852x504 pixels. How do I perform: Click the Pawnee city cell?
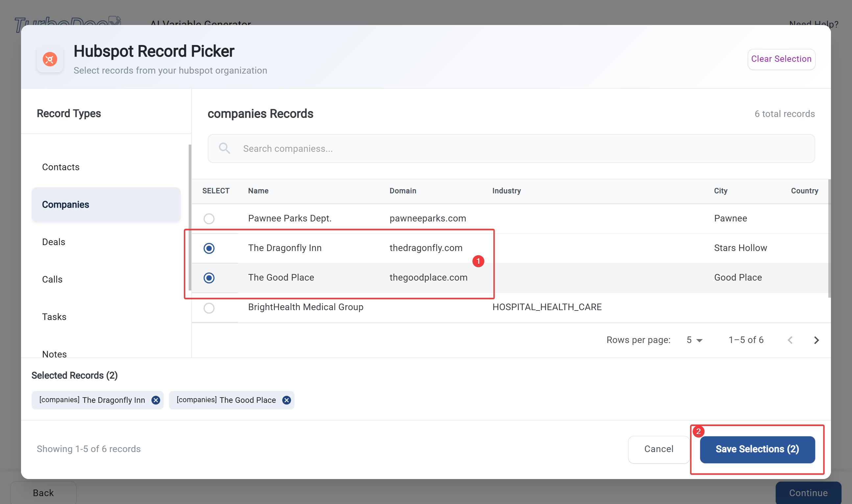(x=730, y=218)
